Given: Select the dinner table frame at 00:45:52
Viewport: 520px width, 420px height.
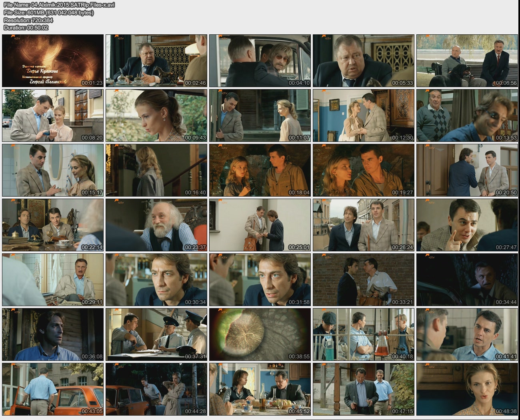Looking at the screenshot, I should point(260,389).
